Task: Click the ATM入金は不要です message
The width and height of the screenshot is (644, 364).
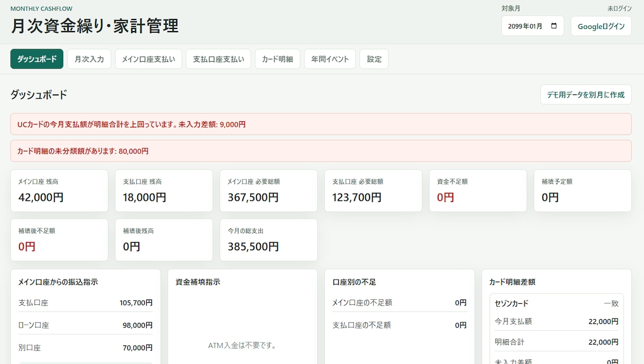Action: tap(242, 346)
